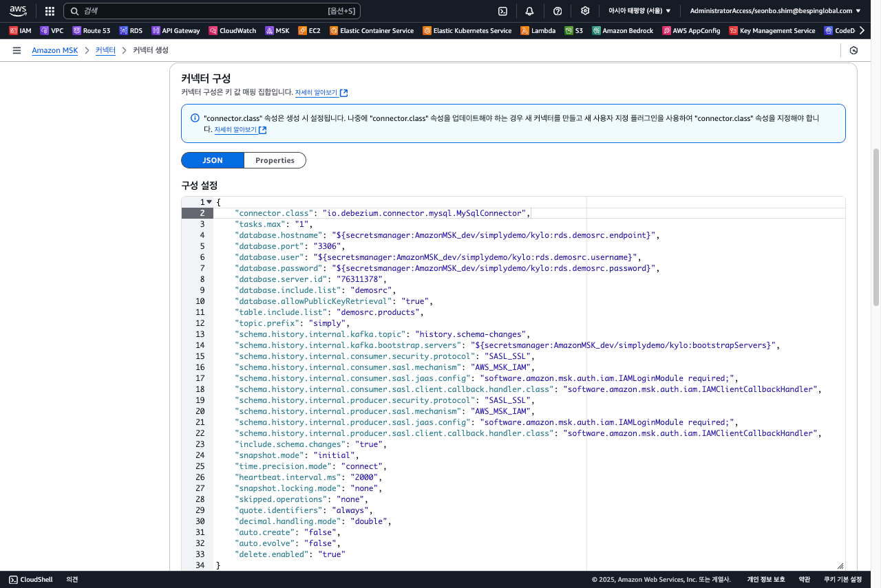This screenshot has width=881, height=588.
Task: Open AWS AppConfig bookmark shortcut
Action: point(692,30)
